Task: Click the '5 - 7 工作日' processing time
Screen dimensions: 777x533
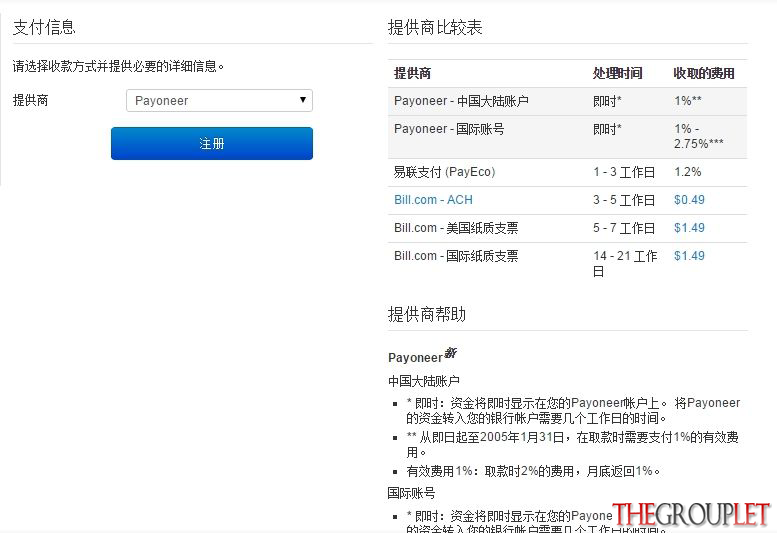Action: point(624,228)
